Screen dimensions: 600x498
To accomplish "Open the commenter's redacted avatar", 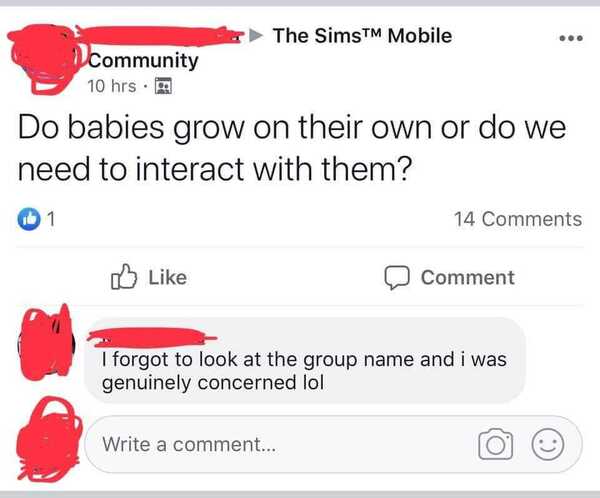I will pos(46,341).
